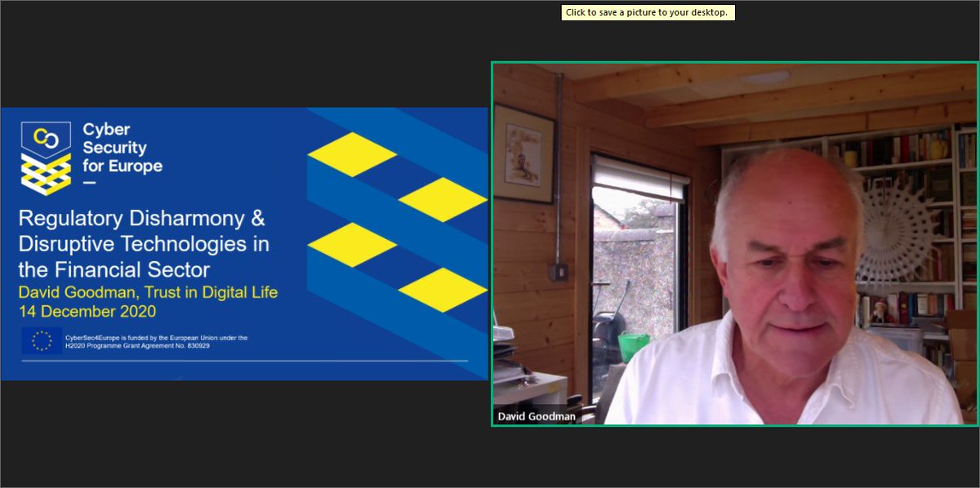Viewport: 980px width, 488px height.
Task: Click the 'David Goodman' name label on video
Action: click(x=537, y=417)
